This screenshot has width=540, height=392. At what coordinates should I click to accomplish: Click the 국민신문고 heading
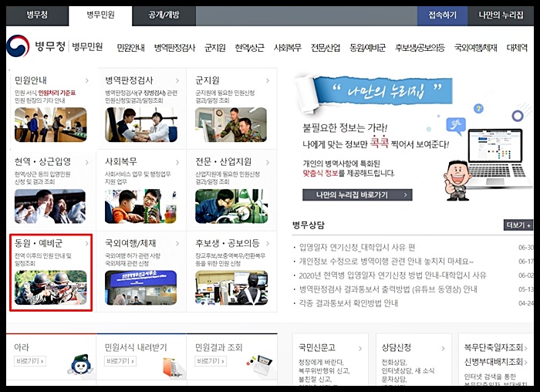[x=317, y=348]
